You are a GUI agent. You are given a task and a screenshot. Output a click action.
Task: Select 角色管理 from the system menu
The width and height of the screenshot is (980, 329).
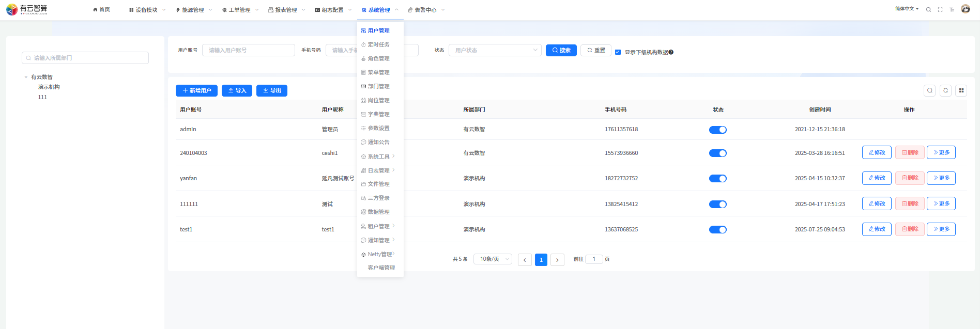pos(378,59)
